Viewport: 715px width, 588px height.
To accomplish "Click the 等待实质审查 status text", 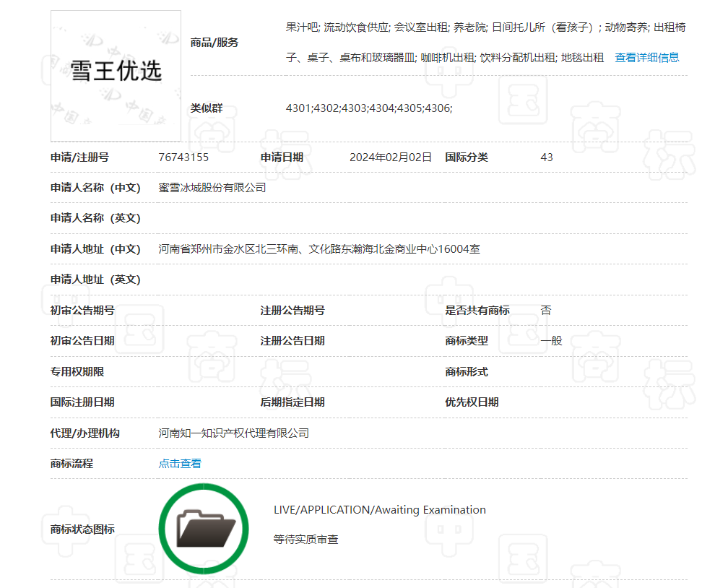I will 306,540.
